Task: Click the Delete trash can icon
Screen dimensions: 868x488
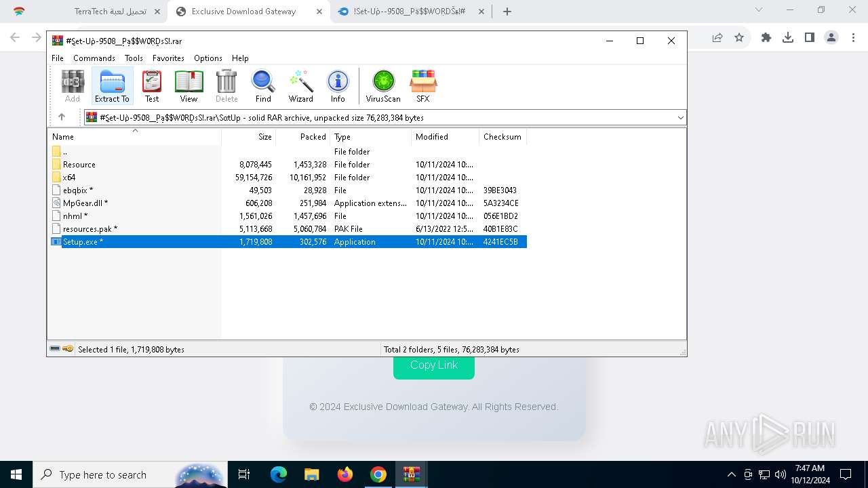Action: coord(226,86)
